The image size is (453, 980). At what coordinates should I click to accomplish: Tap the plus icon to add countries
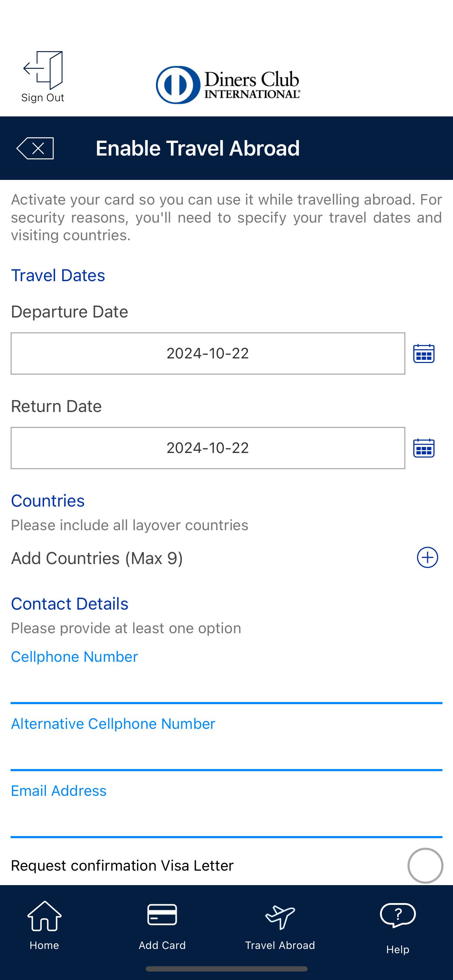point(427,558)
